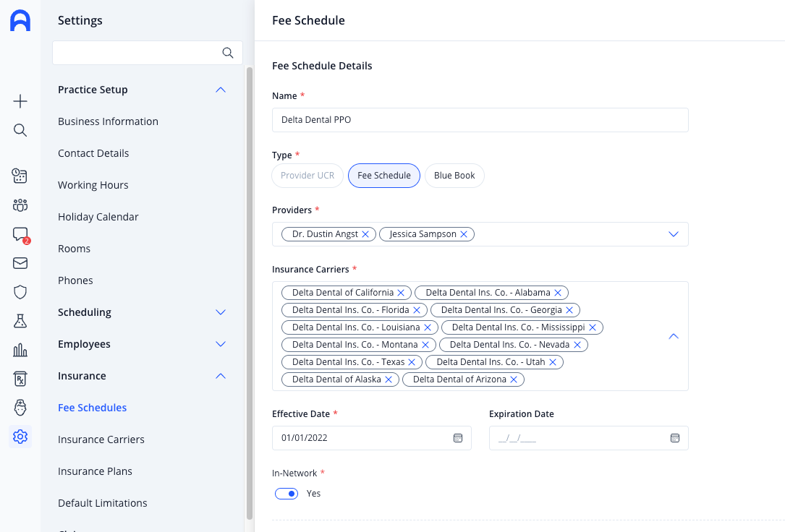Select Provider UCR type
785x532 pixels.
tap(307, 176)
